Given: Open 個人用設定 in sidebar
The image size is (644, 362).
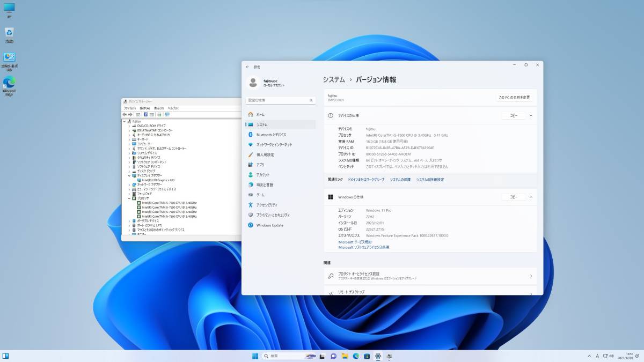Looking at the screenshot, I should [281, 154].
